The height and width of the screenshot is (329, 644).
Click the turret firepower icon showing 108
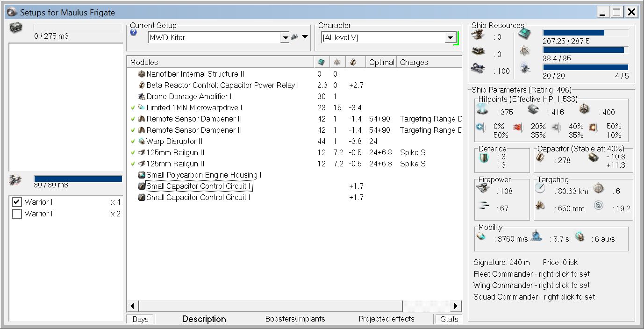tap(483, 188)
